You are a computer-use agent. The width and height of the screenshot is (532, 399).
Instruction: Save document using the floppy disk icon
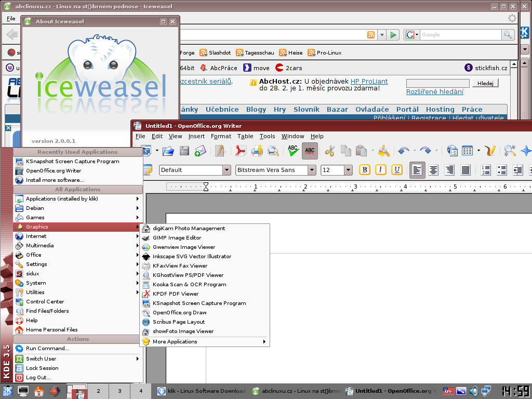pyautogui.click(x=184, y=151)
